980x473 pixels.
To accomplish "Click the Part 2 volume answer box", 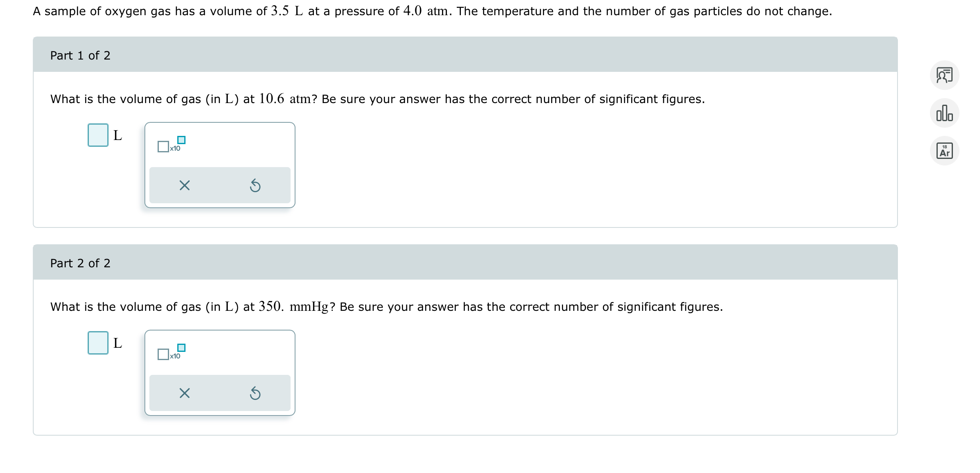I will [x=98, y=343].
